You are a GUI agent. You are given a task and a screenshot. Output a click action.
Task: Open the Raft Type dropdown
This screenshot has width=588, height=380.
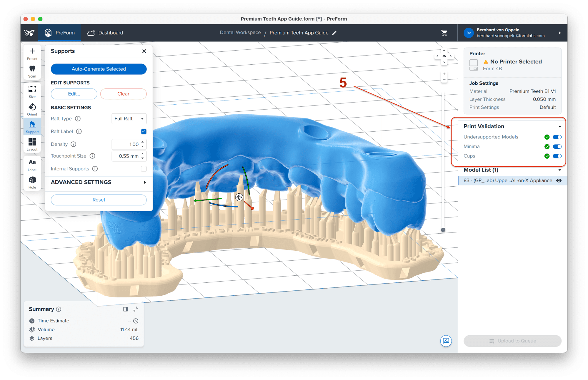pos(129,119)
